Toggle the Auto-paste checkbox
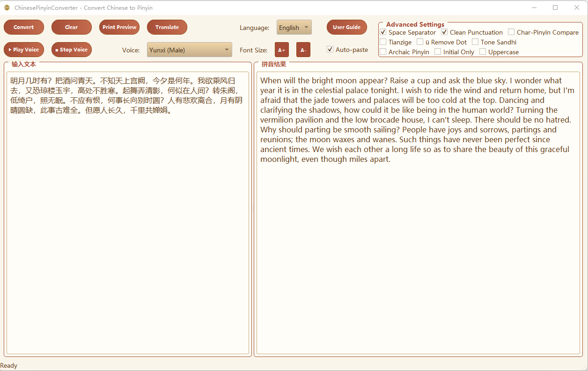The height and width of the screenshot is (371, 588). pos(330,49)
